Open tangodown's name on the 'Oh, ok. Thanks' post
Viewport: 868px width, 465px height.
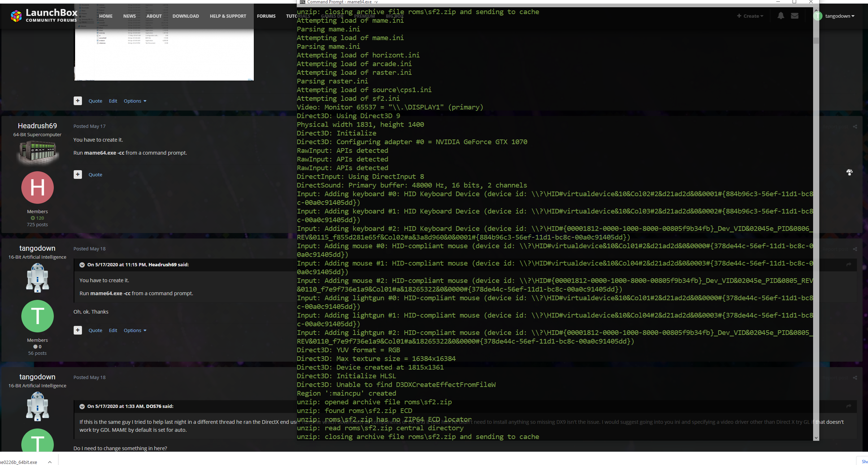37,248
